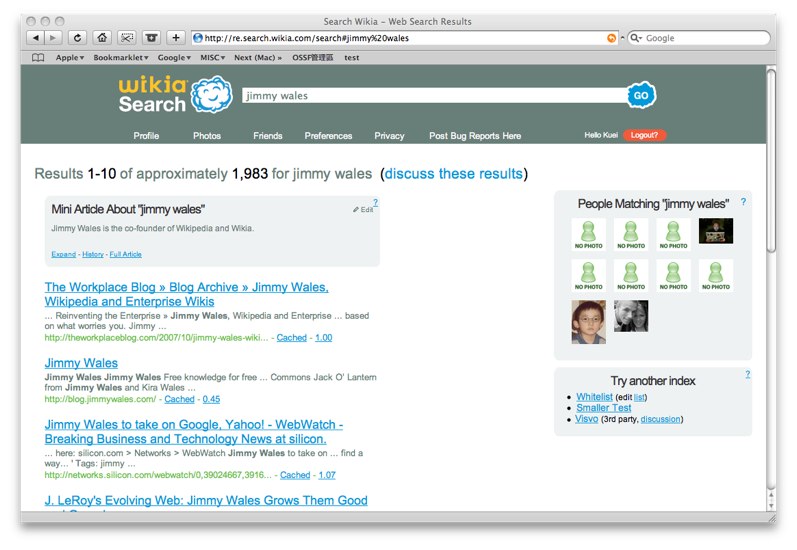Open help question mark for Try another index

tap(748, 375)
